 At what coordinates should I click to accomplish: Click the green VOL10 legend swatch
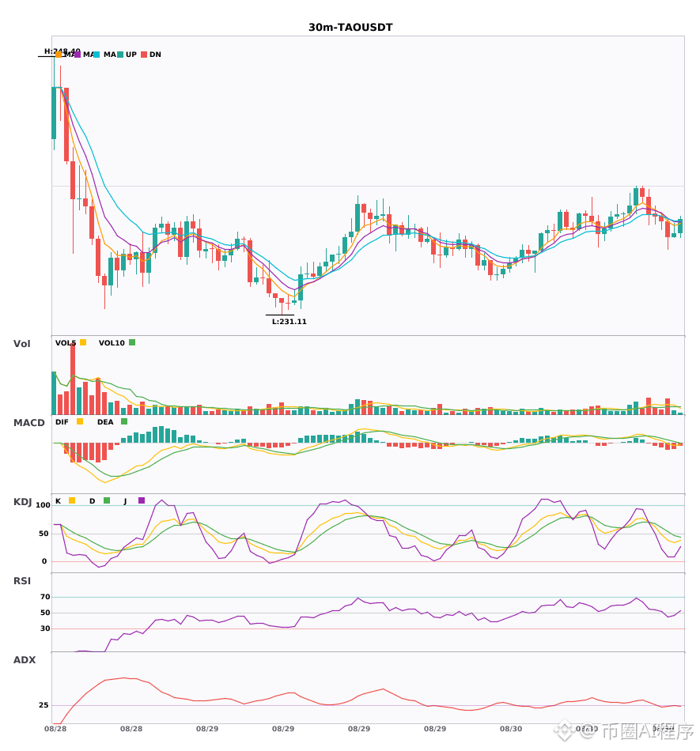coord(132,342)
